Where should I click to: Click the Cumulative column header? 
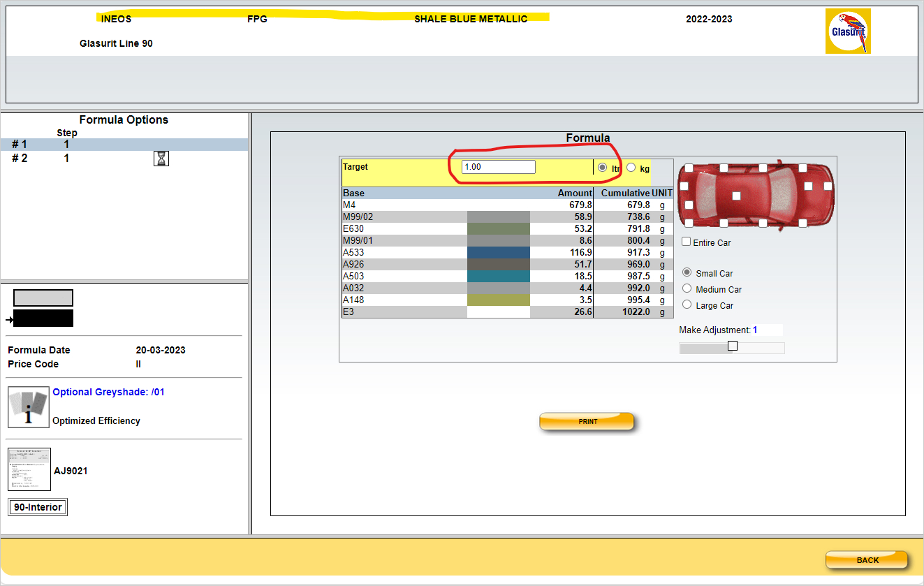[x=625, y=193]
